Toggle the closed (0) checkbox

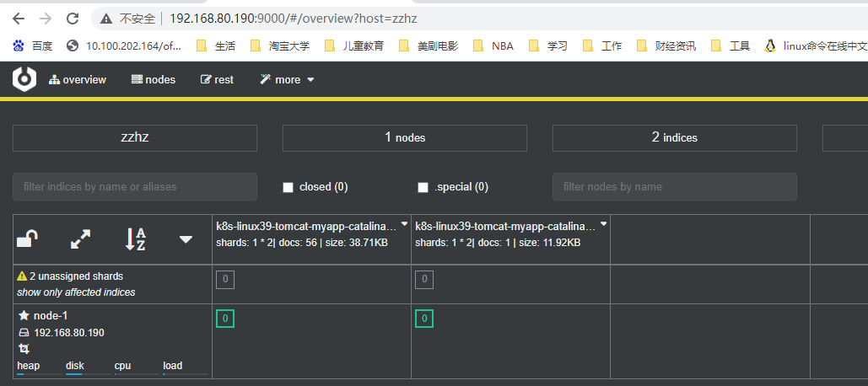point(288,187)
